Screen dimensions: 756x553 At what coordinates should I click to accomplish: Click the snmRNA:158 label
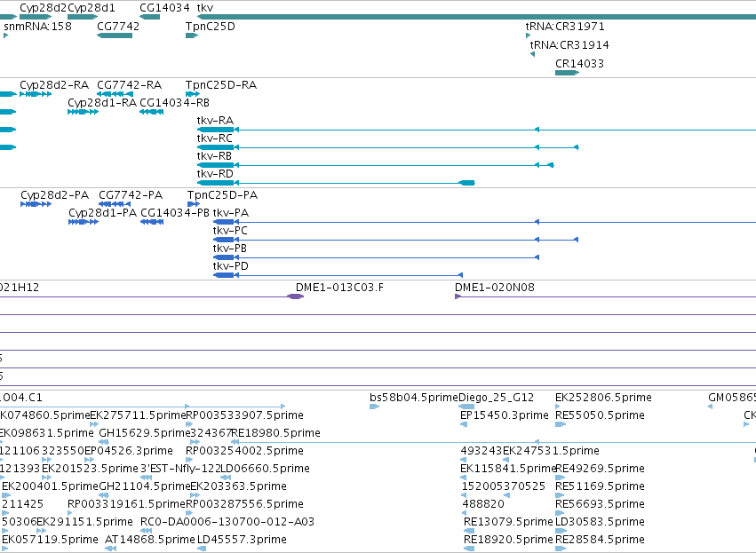click(37, 26)
